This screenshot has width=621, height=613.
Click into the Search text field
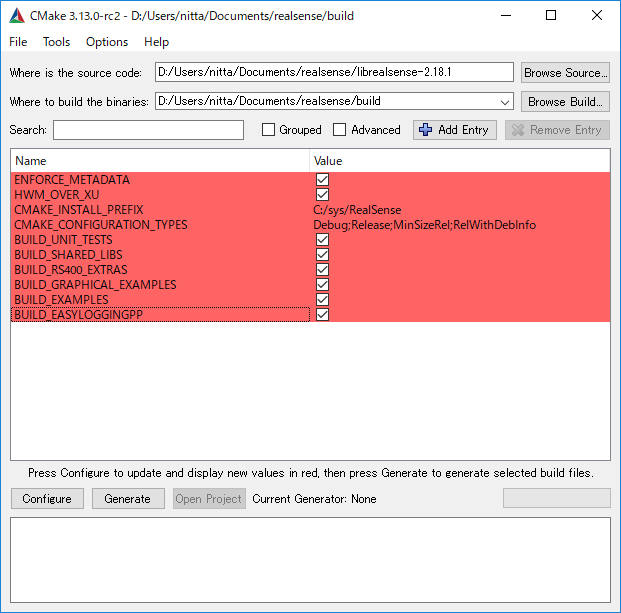(x=148, y=130)
